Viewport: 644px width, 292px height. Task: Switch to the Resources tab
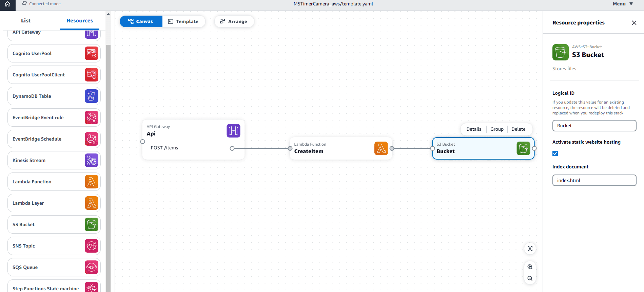(80, 21)
